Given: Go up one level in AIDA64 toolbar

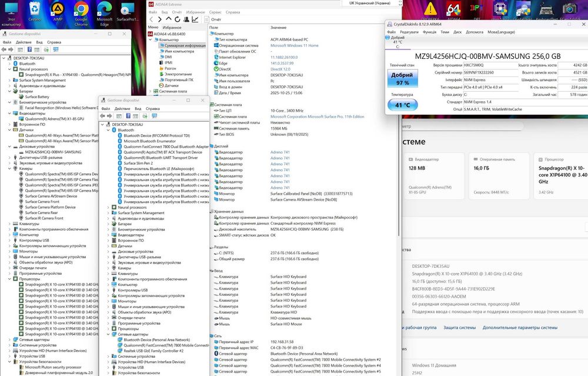Looking at the screenshot, I should 168,19.
